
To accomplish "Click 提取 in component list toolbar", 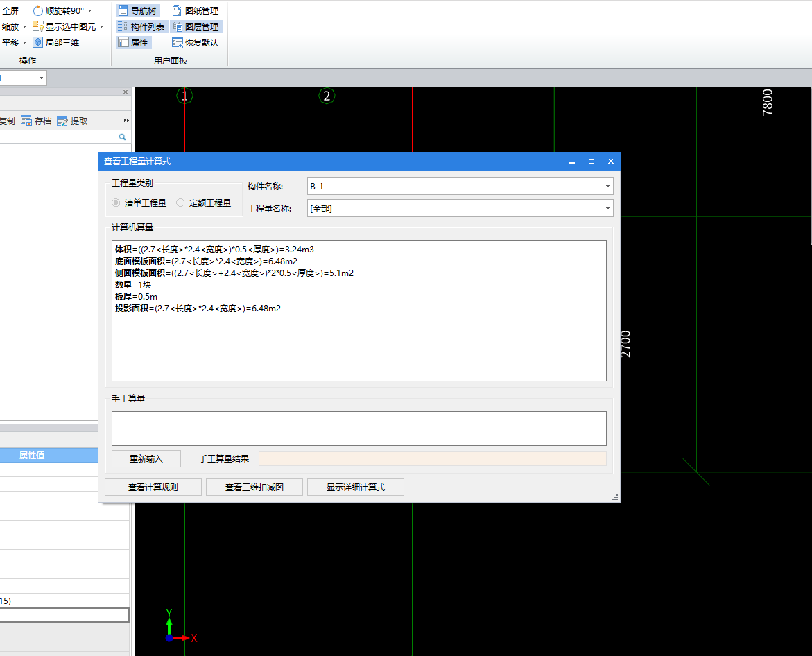I will click(72, 121).
